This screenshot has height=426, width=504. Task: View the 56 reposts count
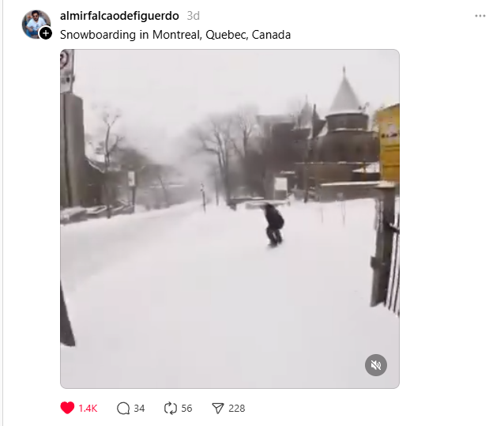coord(186,409)
